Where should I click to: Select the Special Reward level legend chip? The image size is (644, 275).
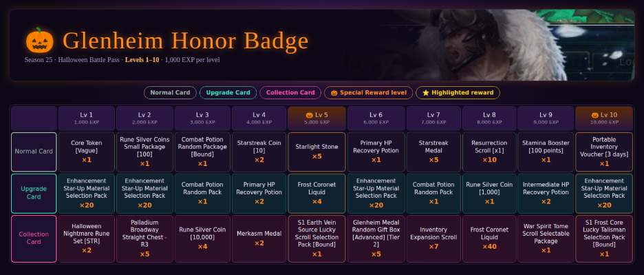[x=368, y=92]
